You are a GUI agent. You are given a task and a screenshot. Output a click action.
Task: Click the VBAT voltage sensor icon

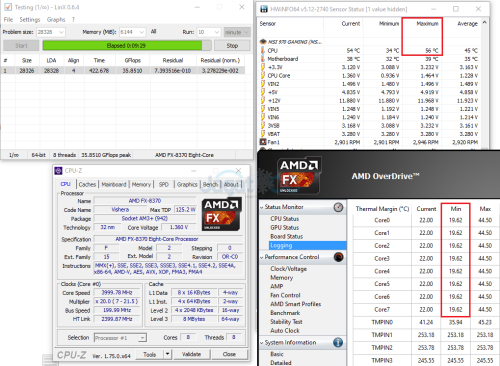pyautogui.click(x=263, y=134)
